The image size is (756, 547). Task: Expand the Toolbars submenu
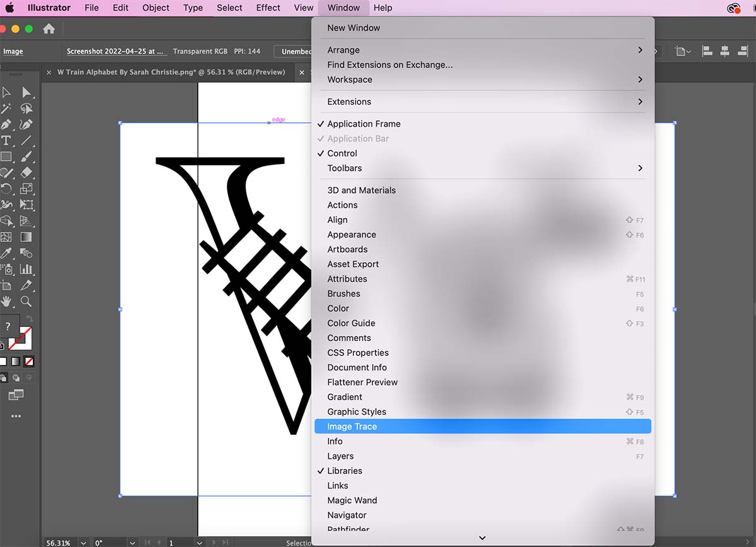click(484, 168)
